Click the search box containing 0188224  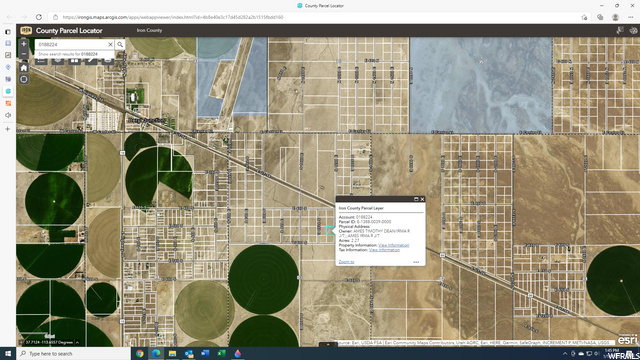click(x=72, y=44)
